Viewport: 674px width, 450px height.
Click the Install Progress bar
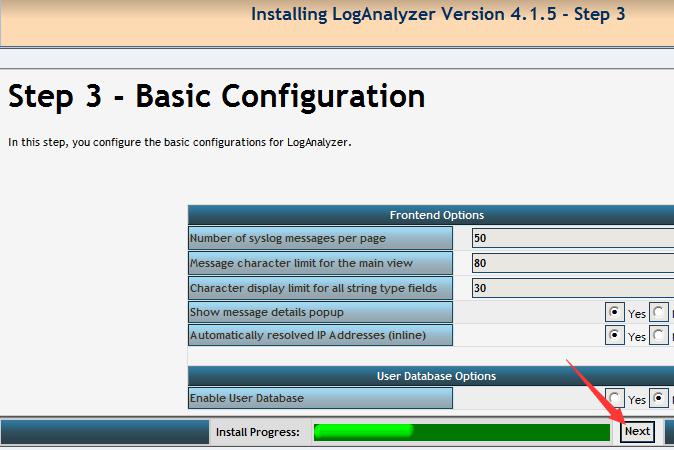coord(462,432)
